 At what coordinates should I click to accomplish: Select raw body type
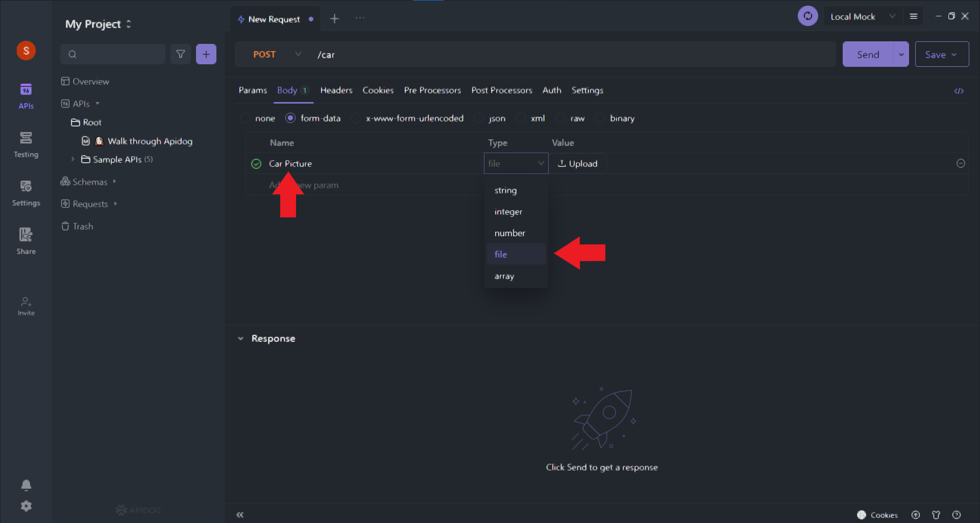(x=571, y=118)
